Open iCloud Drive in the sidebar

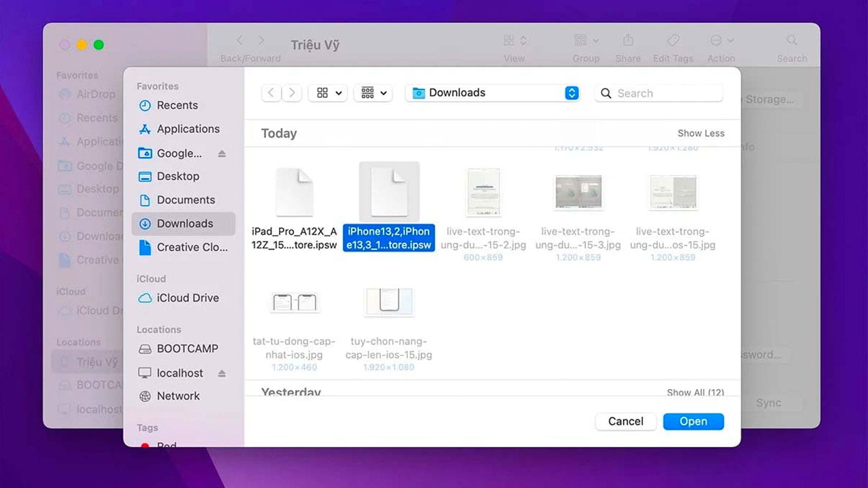coord(187,298)
